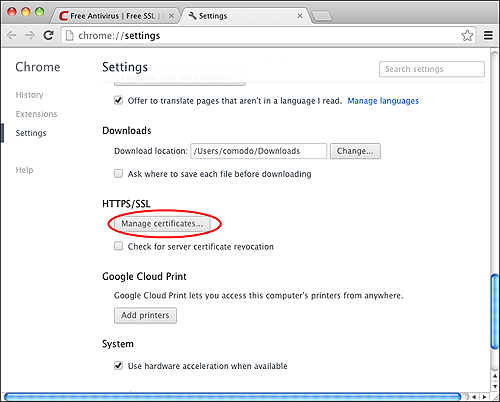
Task: Click the vertical scrollbar thumb
Action: (x=495, y=311)
